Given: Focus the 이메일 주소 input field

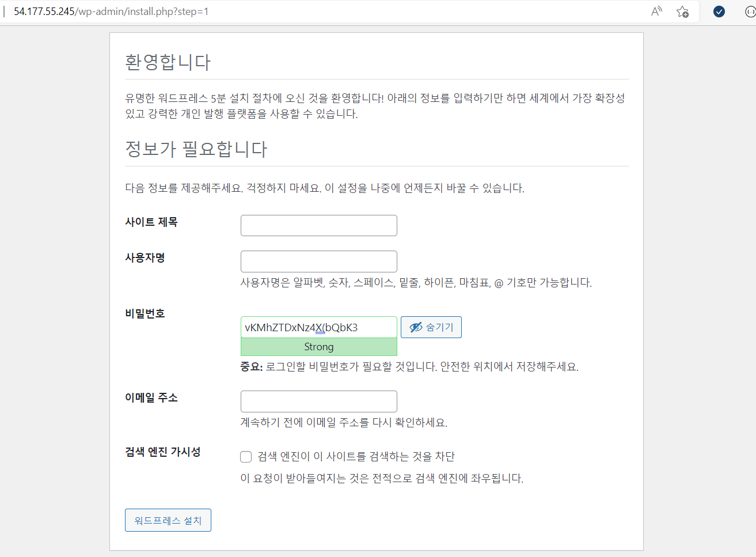Looking at the screenshot, I should coord(319,401).
